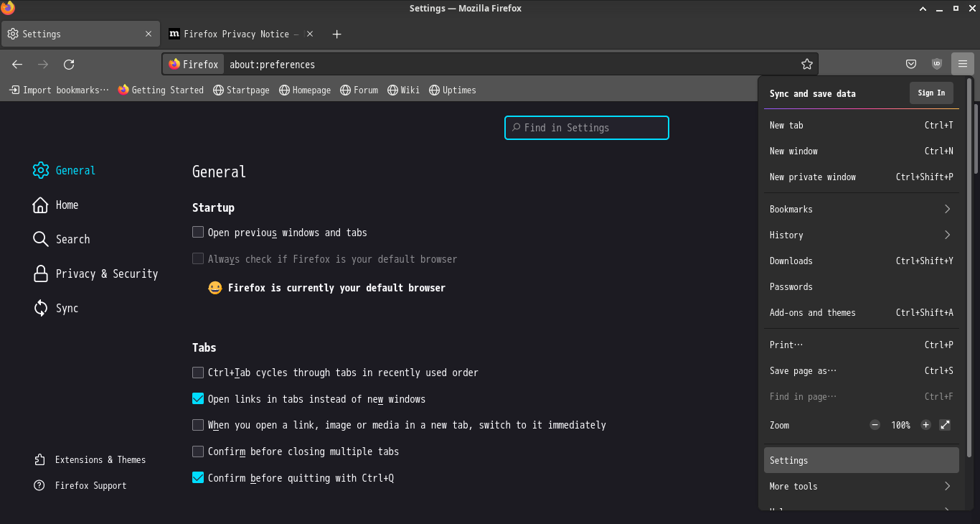Screen dimensions: 980x524
Task: Open Downloads from application menu
Action: coord(861,261)
